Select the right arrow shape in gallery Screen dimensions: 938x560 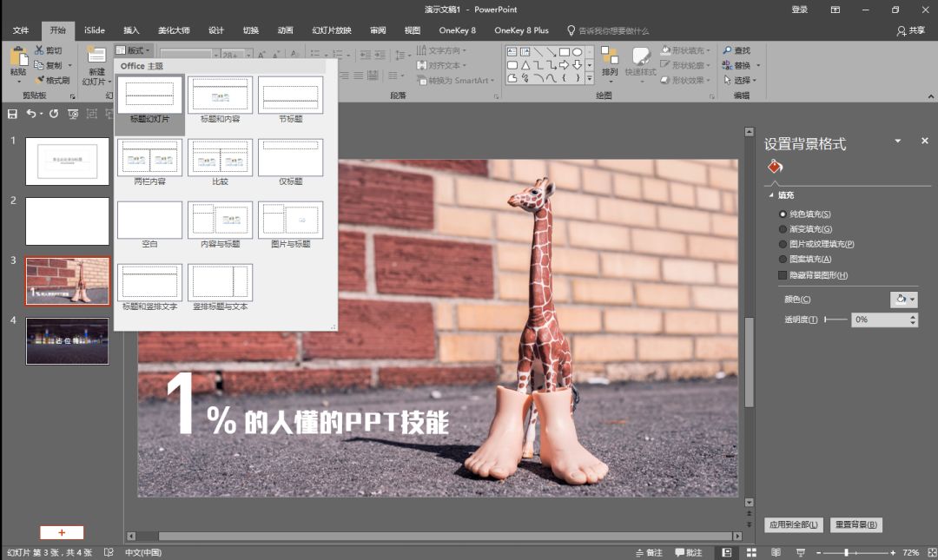(x=565, y=65)
